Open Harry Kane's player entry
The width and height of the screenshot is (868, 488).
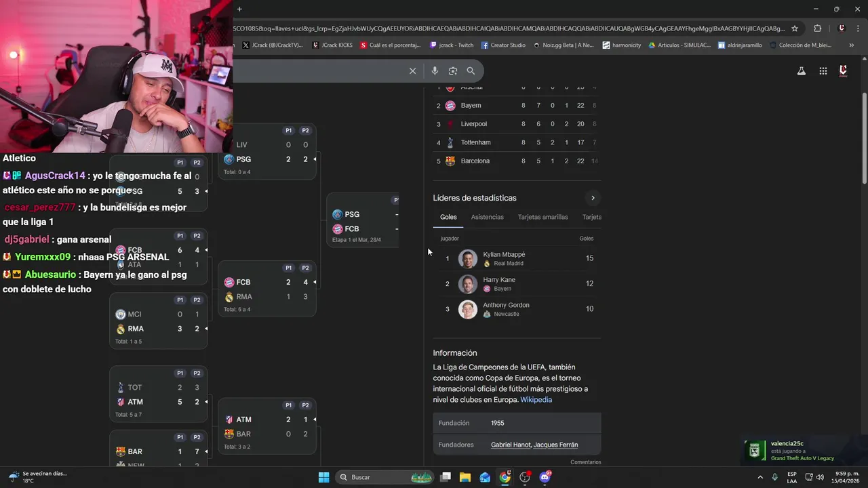517,283
